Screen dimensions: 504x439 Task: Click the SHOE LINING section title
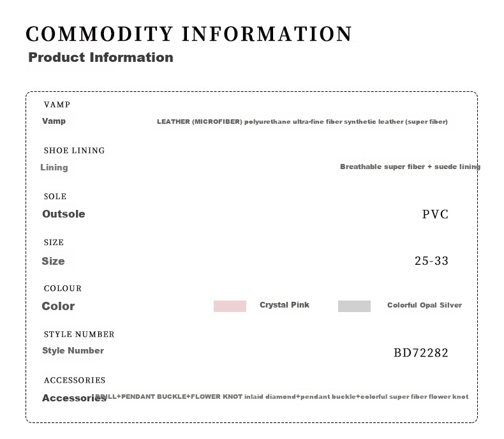click(x=74, y=151)
